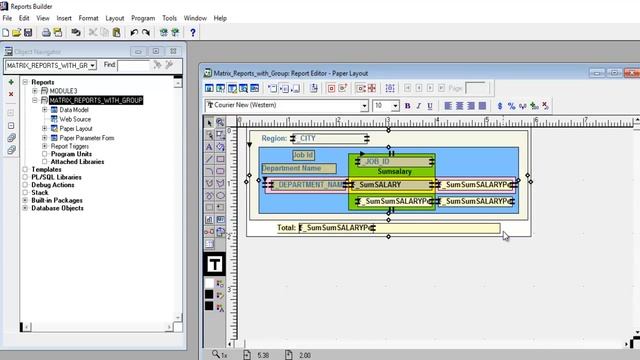This screenshot has width=640, height=360.
Task: Select the F_CITY field in layout
Action: (330, 139)
